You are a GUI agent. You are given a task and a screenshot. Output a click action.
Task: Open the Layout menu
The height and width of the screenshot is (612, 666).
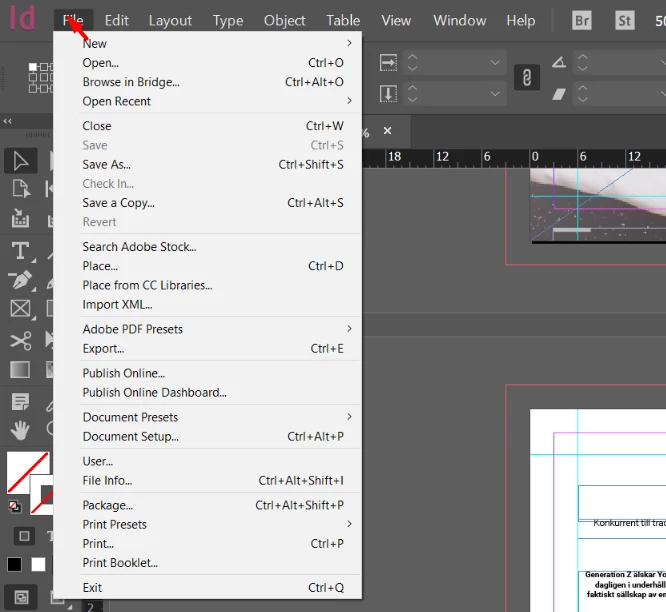click(x=170, y=20)
